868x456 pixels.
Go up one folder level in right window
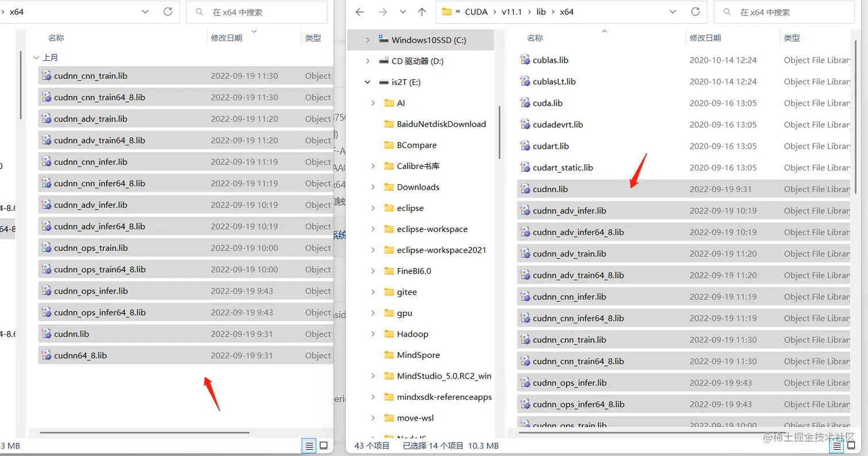pyautogui.click(x=422, y=11)
